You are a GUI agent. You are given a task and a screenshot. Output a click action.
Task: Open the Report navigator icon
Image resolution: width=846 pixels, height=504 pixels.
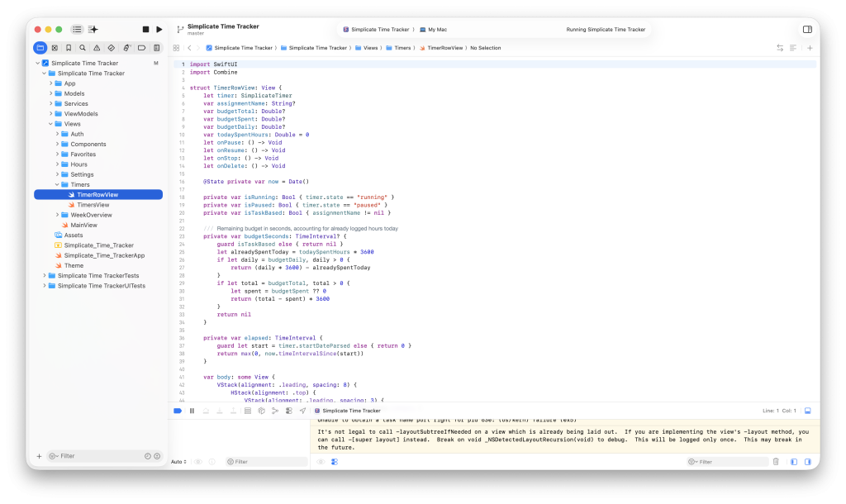click(156, 47)
